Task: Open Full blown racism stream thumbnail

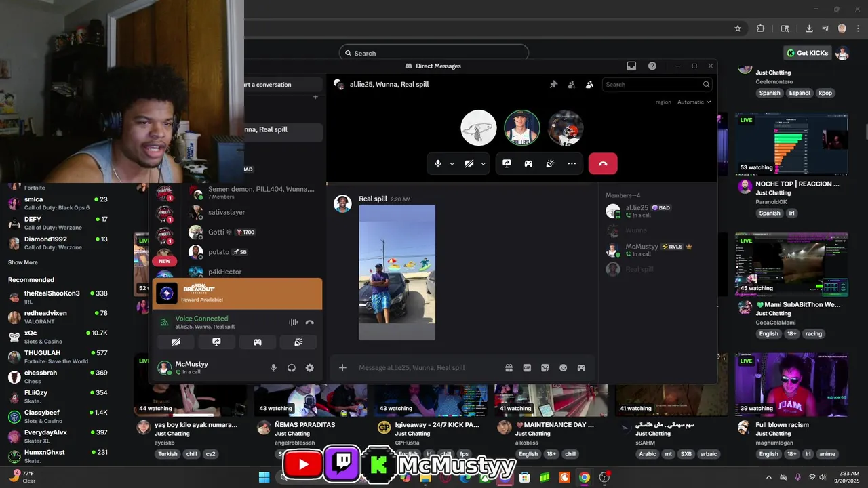Action: coord(791,384)
